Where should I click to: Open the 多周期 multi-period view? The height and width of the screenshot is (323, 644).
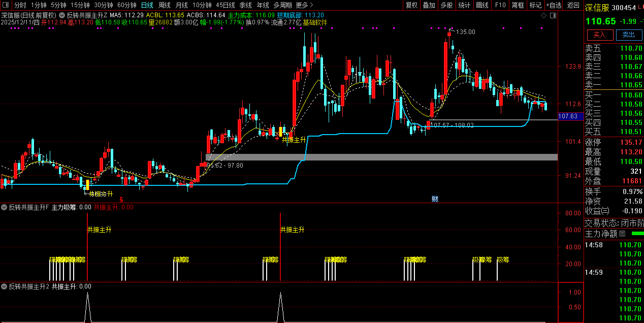click(x=282, y=5)
